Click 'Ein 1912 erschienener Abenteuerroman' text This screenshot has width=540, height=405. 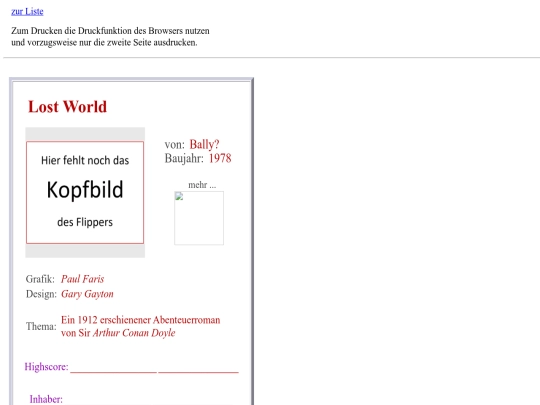click(x=141, y=320)
